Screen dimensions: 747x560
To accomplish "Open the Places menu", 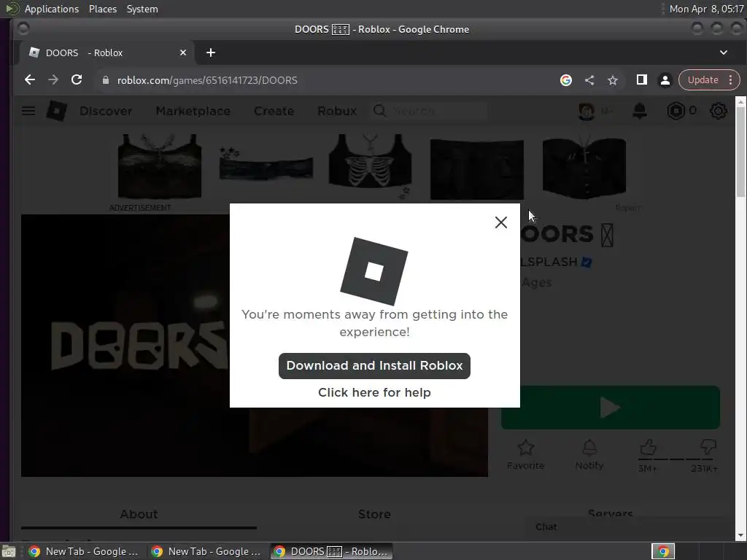I will pyautogui.click(x=102, y=9).
